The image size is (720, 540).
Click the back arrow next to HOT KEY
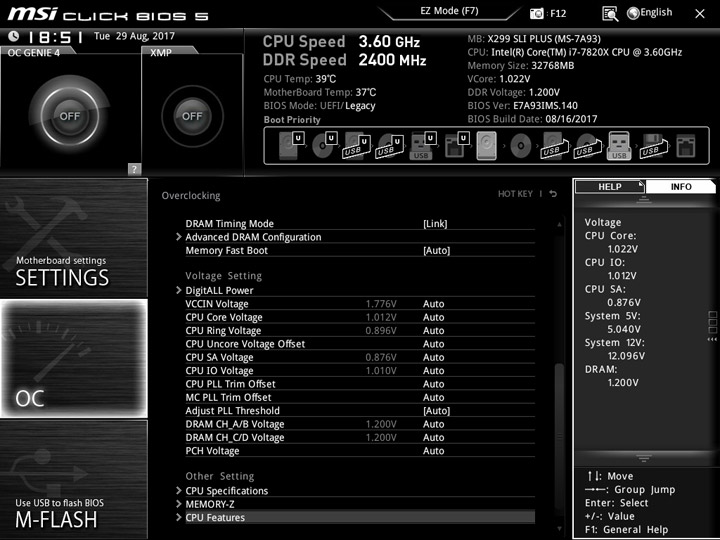553,194
